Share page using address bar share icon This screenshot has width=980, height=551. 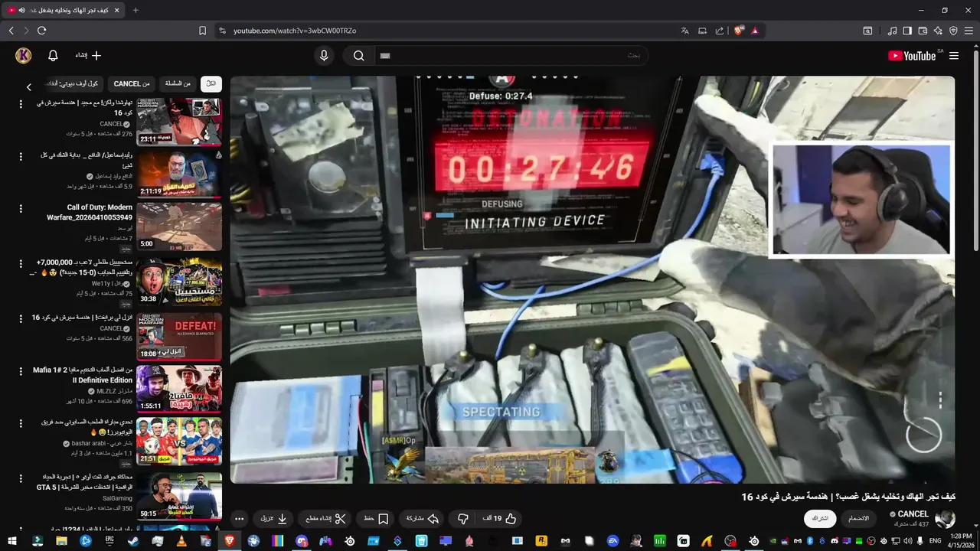720,31
